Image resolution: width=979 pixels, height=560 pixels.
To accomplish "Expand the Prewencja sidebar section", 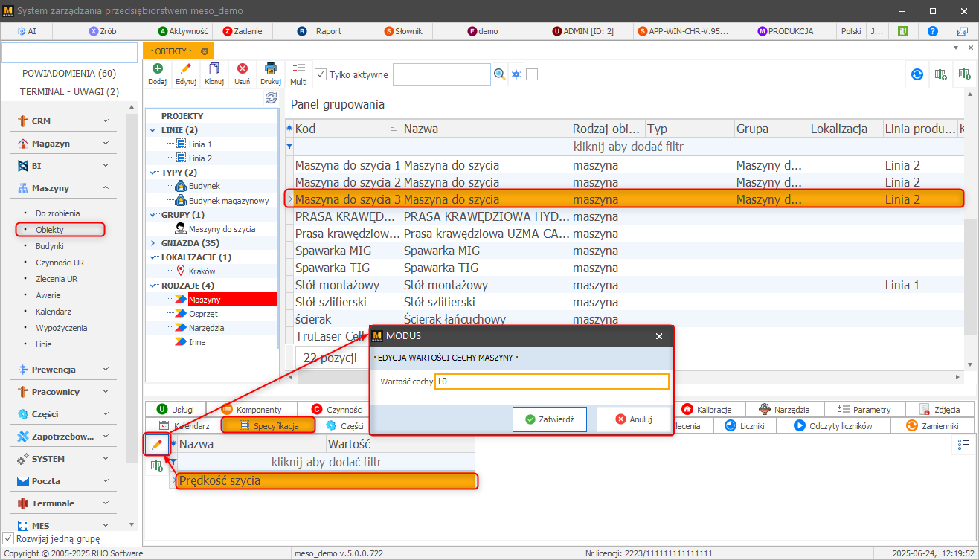I will pos(63,370).
